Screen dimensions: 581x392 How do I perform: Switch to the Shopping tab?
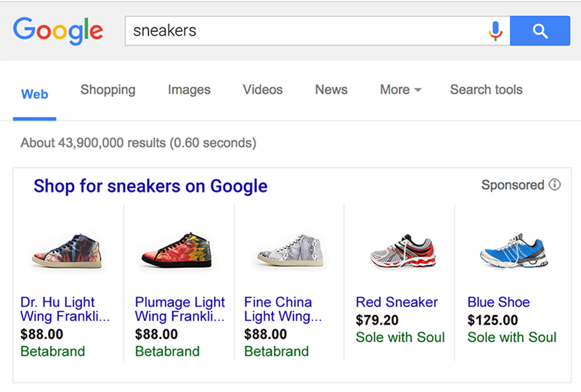[107, 90]
